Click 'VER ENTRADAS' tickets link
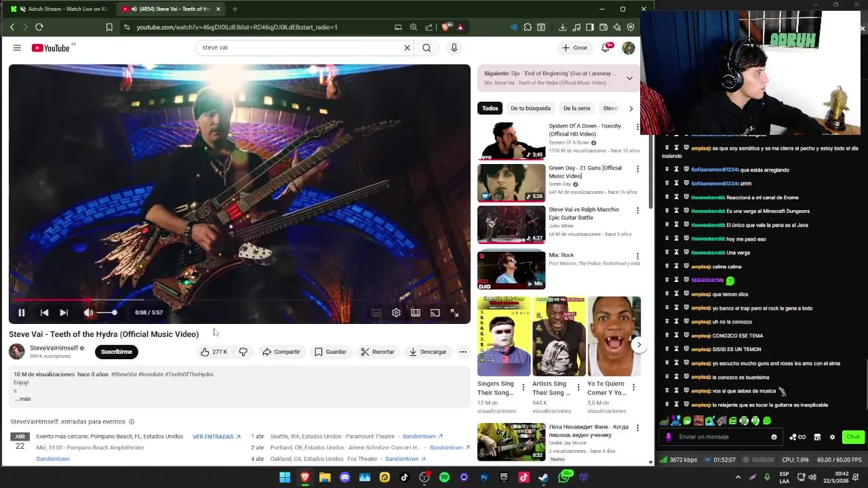Viewport: 868px width, 488px height. (x=216, y=436)
